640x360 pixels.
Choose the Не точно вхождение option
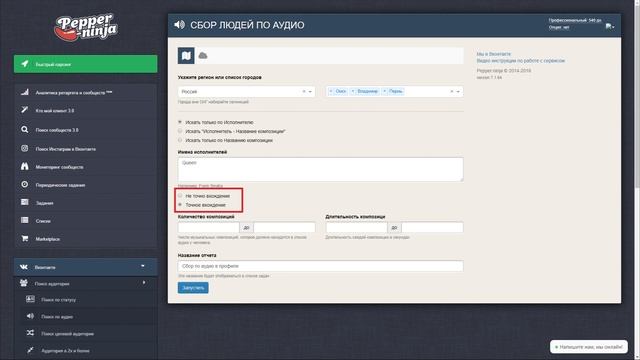click(x=180, y=196)
